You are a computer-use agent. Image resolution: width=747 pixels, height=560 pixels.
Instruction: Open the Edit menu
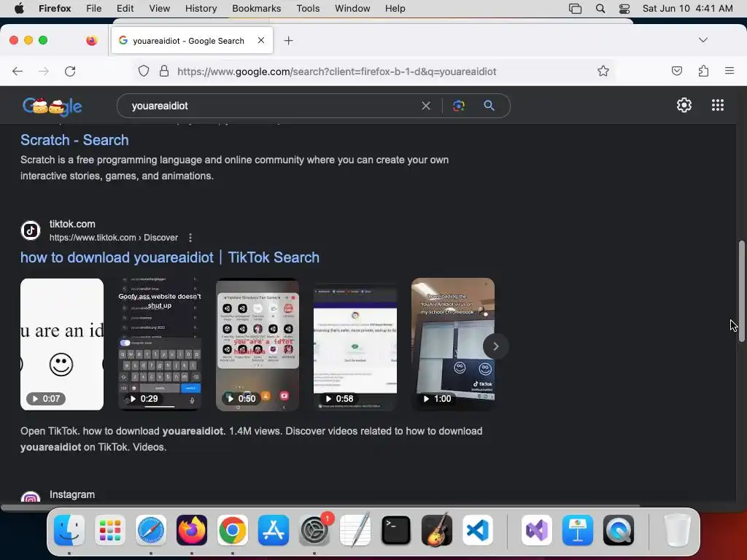pos(125,9)
